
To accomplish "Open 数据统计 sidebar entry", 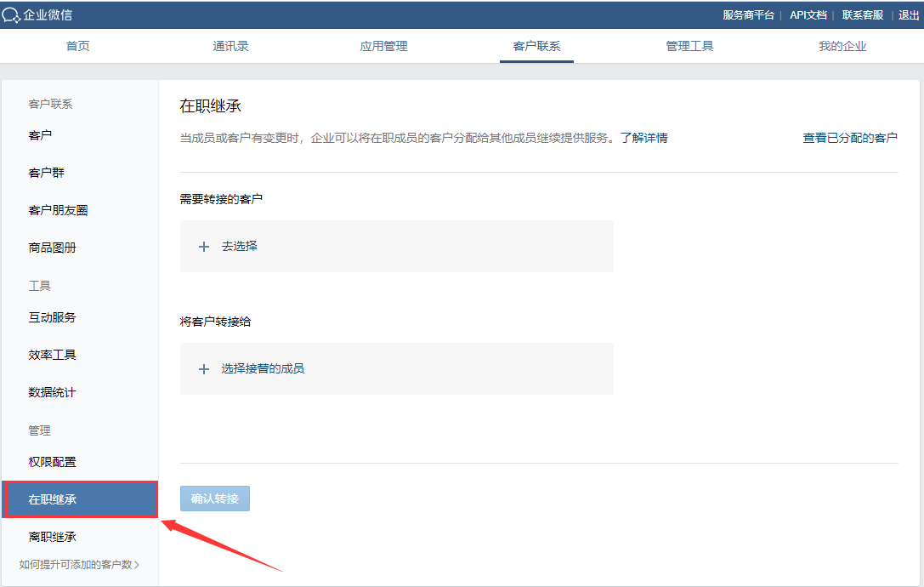I will pyautogui.click(x=52, y=392).
